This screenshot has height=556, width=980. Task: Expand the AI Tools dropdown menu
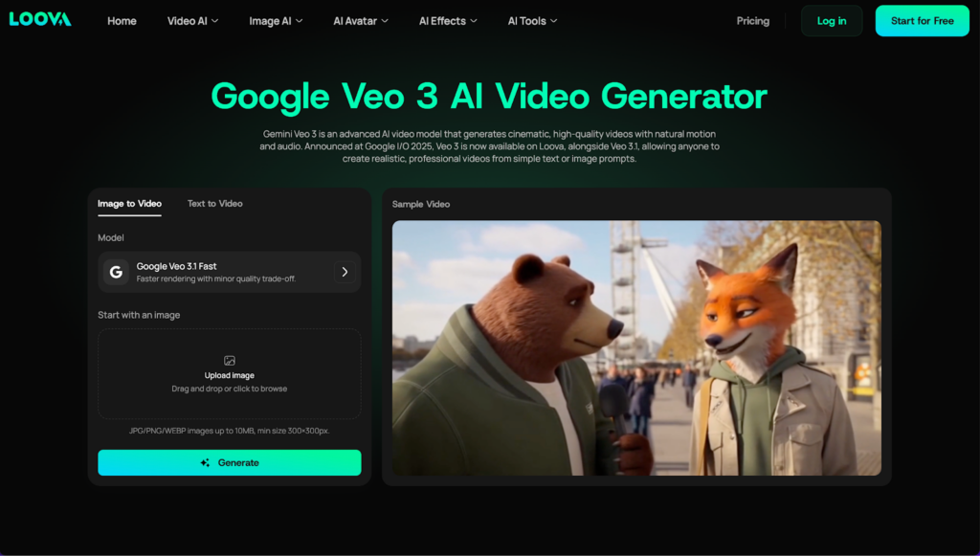point(532,21)
